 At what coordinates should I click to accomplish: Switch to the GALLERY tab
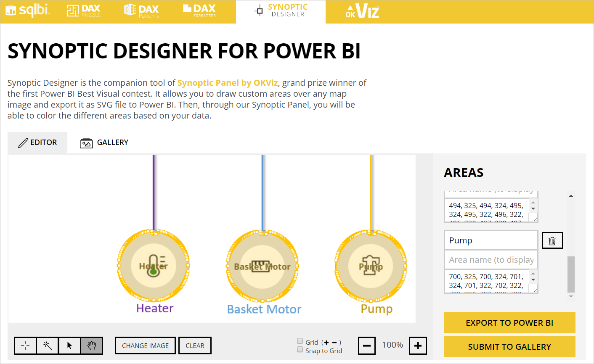point(104,142)
